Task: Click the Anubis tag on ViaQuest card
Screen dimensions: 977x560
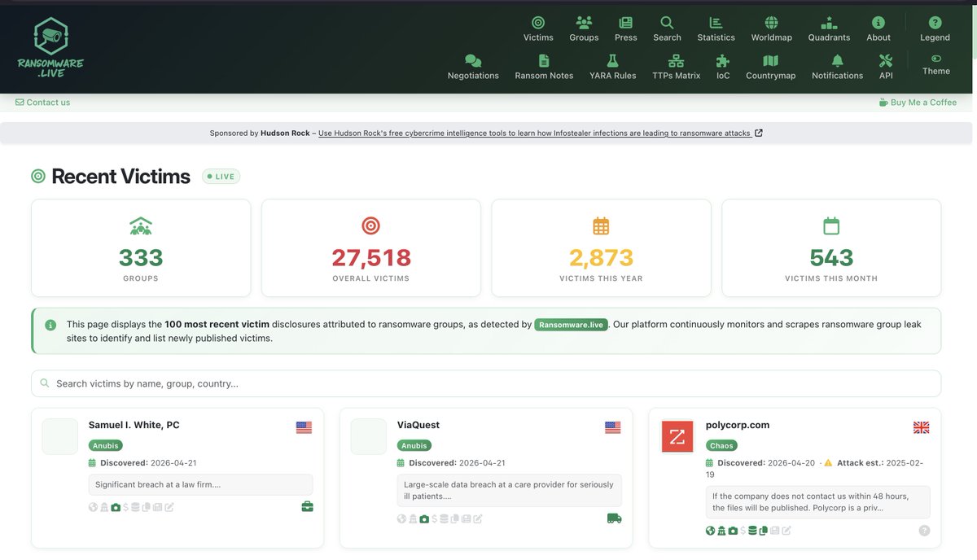Action: pos(414,445)
